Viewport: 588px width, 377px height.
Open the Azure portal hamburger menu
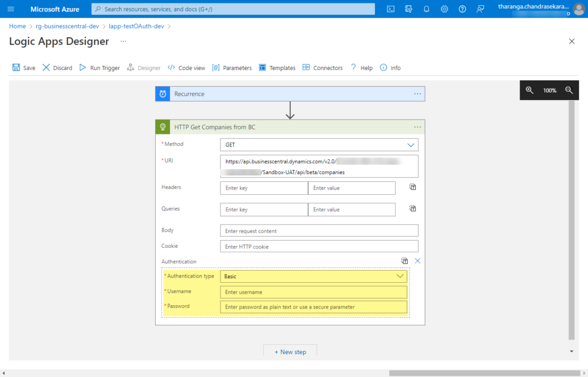click(x=10, y=9)
